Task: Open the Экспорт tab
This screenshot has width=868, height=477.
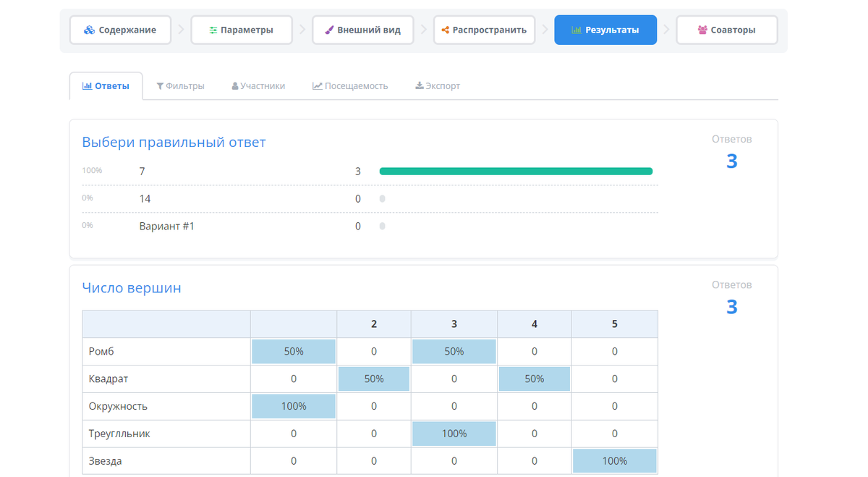Action: coord(438,86)
